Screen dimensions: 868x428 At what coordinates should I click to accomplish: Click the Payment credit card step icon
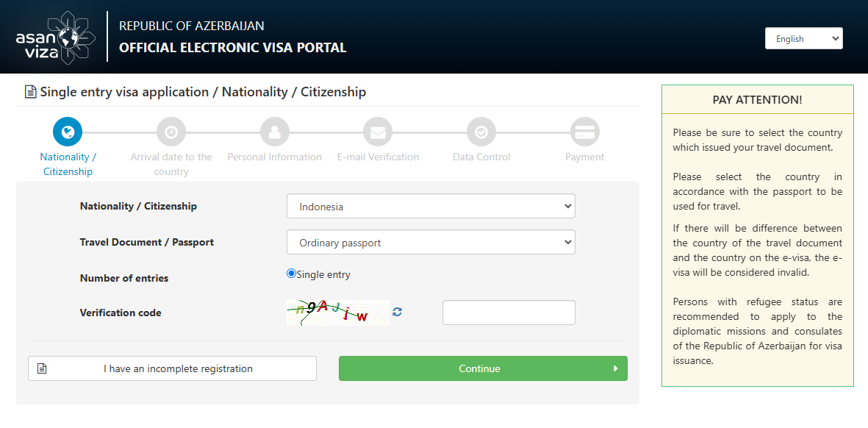pyautogui.click(x=584, y=132)
